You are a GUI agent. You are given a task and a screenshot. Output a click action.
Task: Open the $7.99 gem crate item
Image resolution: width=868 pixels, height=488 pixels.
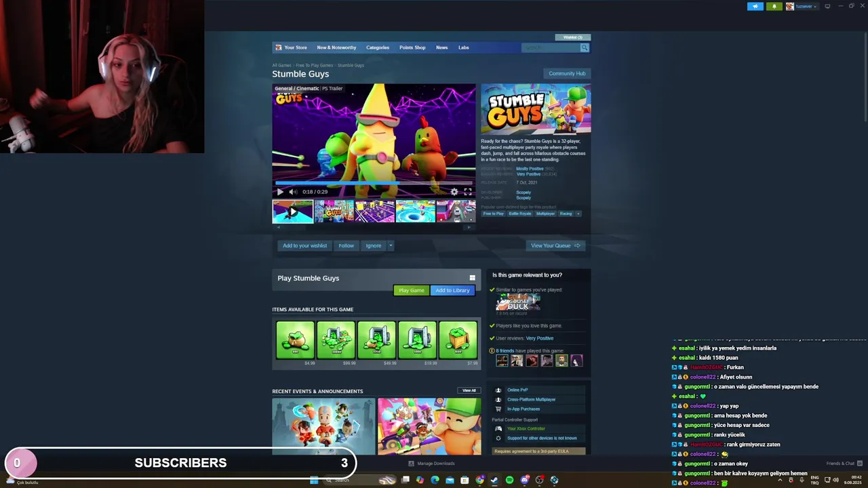(458, 340)
